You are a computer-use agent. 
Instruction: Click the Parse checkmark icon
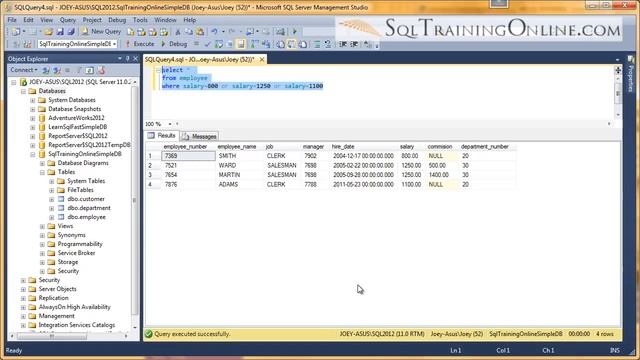pos(208,44)
